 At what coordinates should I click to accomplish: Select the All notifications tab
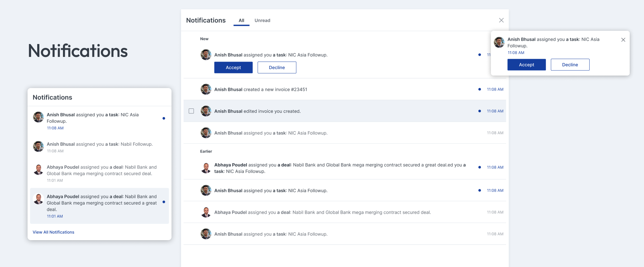tap(241, 20)
